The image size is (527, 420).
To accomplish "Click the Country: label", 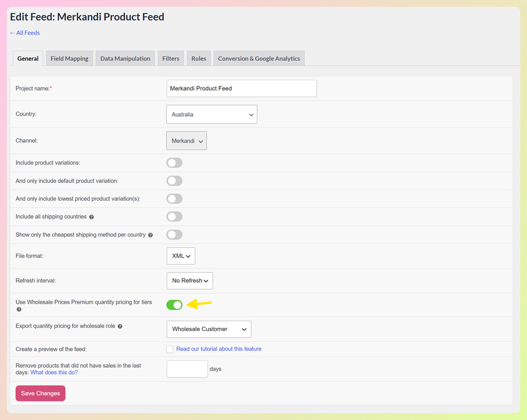I will pyautogui.click(x=26, y=114).
